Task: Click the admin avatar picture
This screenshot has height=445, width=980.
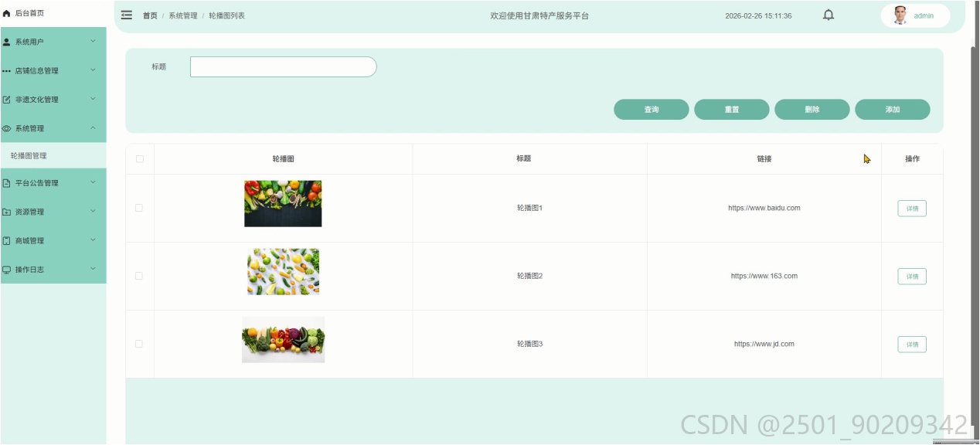Action: (x=900, y=15)
